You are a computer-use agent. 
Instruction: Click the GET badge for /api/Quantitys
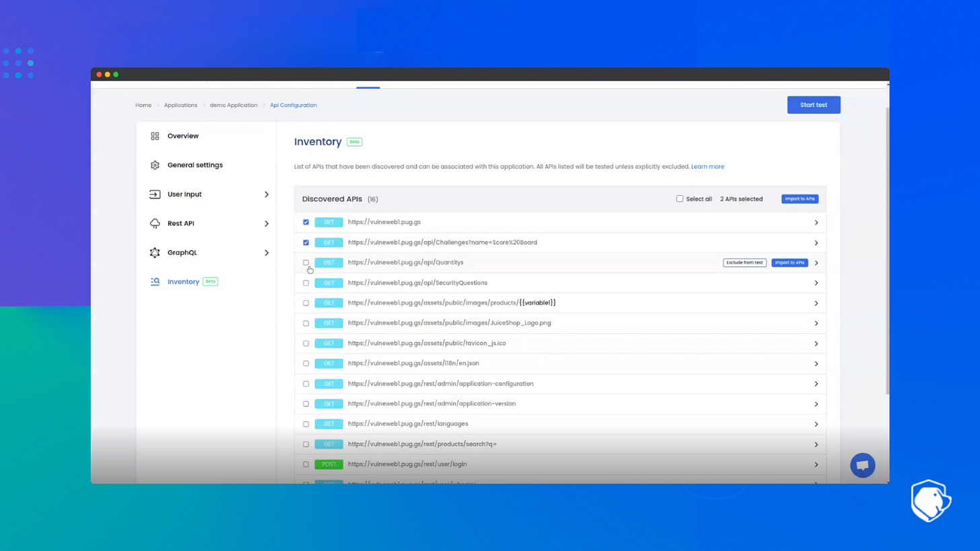click(328, 262)
